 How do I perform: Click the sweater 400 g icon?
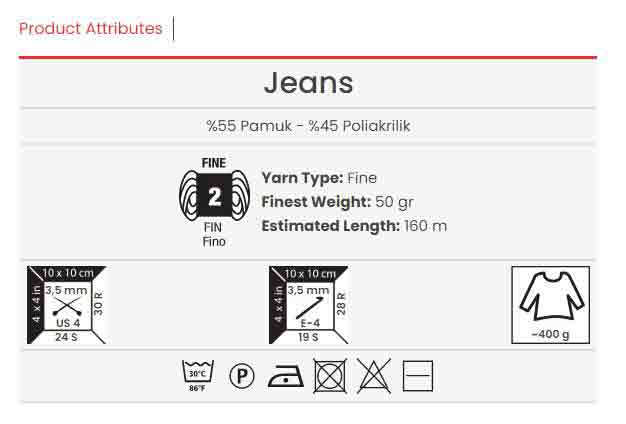click(x=551, y=305)
